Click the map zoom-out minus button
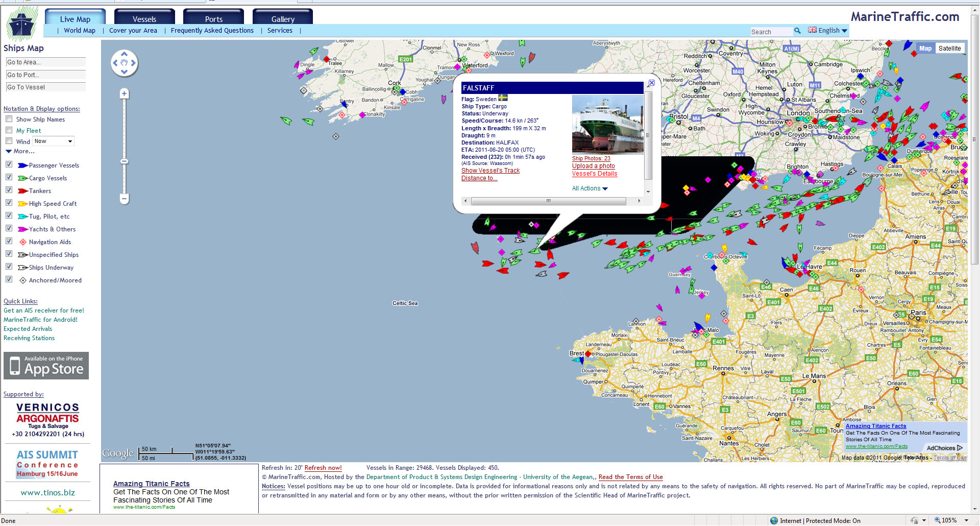The image size is (980, 526). pyautogui.click(x=124, y=198)
